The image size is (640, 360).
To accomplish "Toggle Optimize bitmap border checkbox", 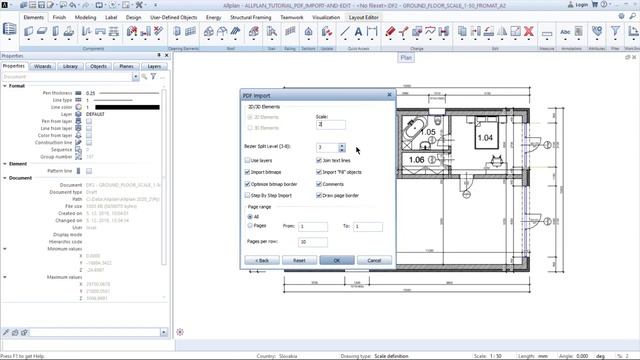I will (x=247, y=184).
